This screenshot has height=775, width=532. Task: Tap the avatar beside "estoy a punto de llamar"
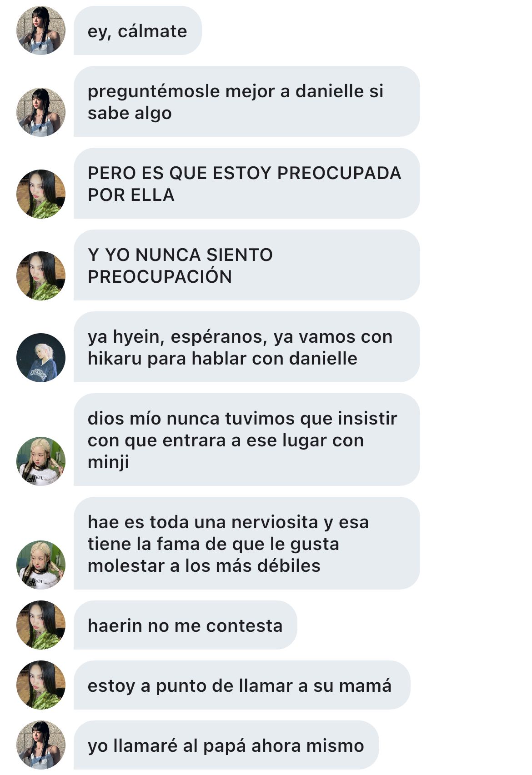(x=41, y=685)
